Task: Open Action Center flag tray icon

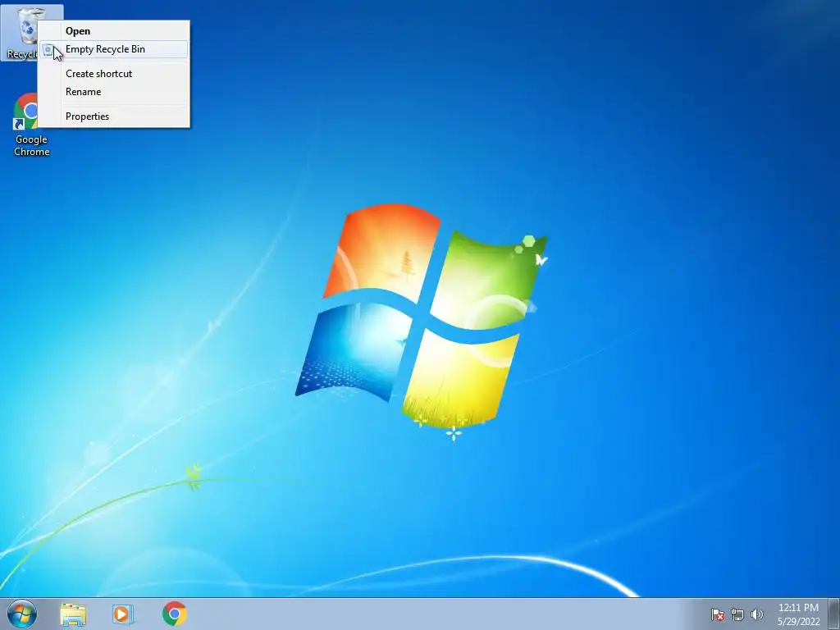Action: tap(717, 614)
